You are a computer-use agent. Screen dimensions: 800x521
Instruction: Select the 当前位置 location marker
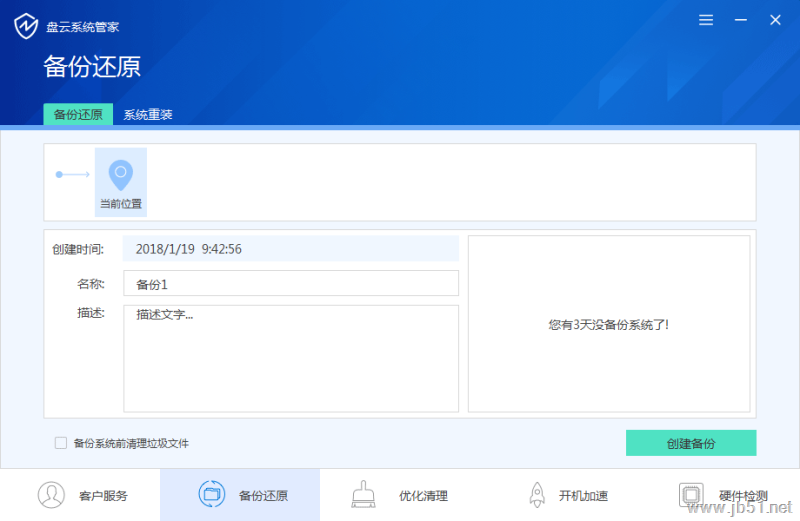[x=121, y=182]
